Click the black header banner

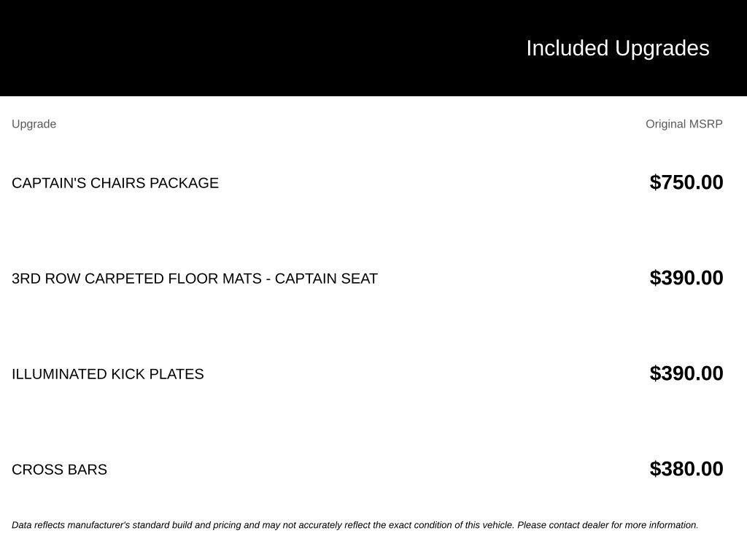pyautogui.click(x=373, y=47)
